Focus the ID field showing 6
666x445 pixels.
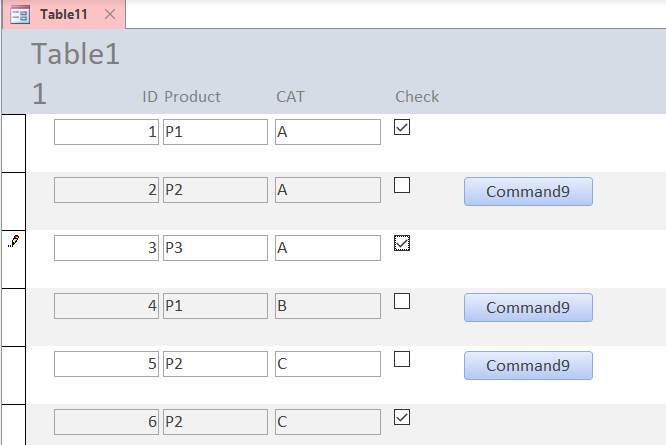point(106,422)
